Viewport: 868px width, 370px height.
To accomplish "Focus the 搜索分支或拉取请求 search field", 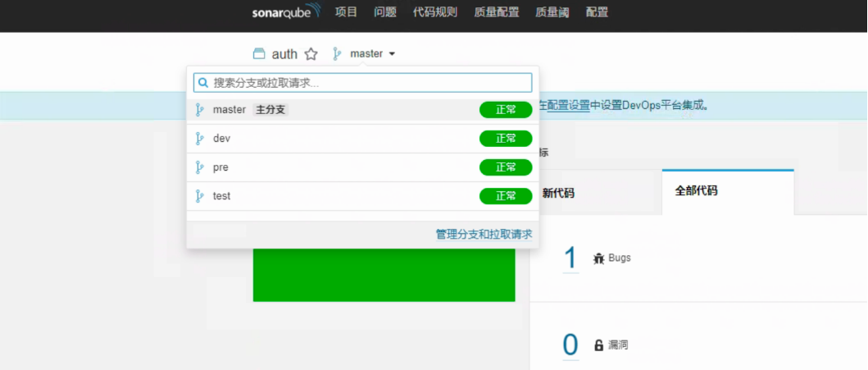I will [x=362, y=83].
